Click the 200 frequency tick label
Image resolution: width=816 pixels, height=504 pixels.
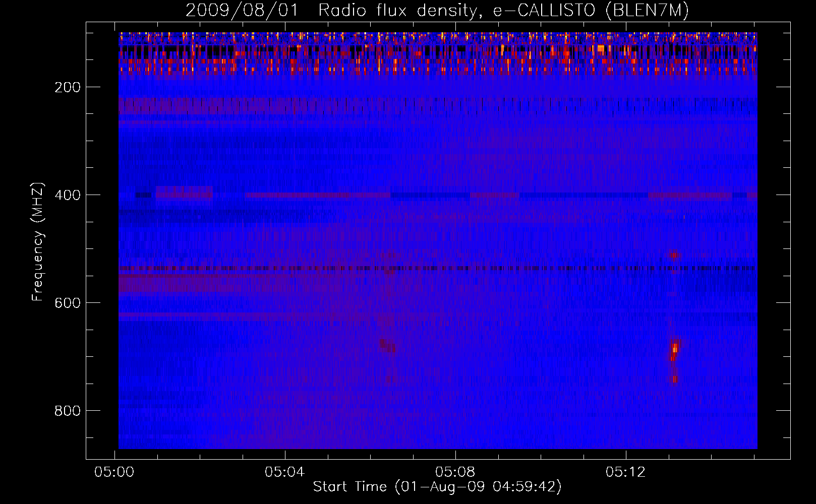pyautogui.click(x=68, y=87)
